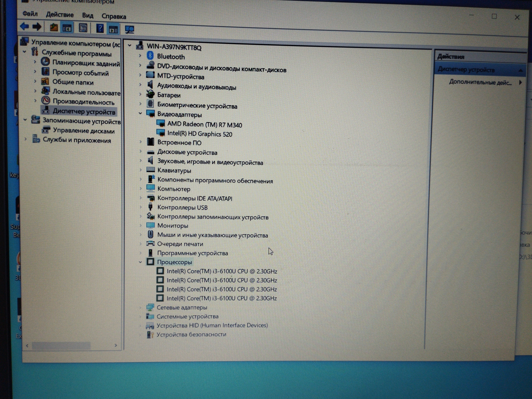Click the left pane scroll left arrow
Image resolution: width=532 pixels, height=399 pixels.
[x=27, y=346]
